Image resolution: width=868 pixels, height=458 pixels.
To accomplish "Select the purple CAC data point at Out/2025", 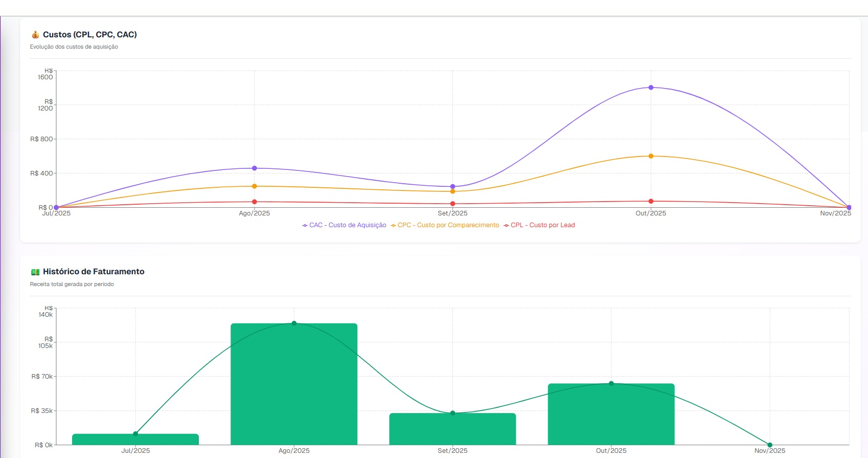I will [651, 88].
